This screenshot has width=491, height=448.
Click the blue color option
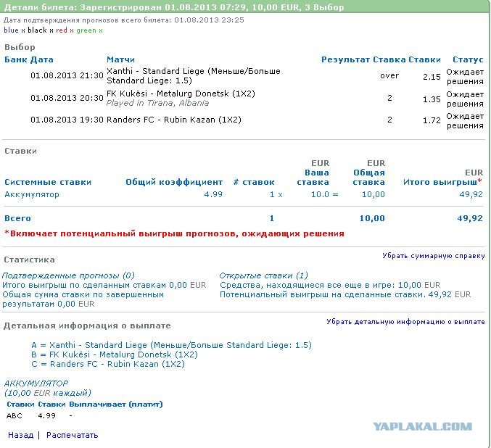(x=11, y=30)
